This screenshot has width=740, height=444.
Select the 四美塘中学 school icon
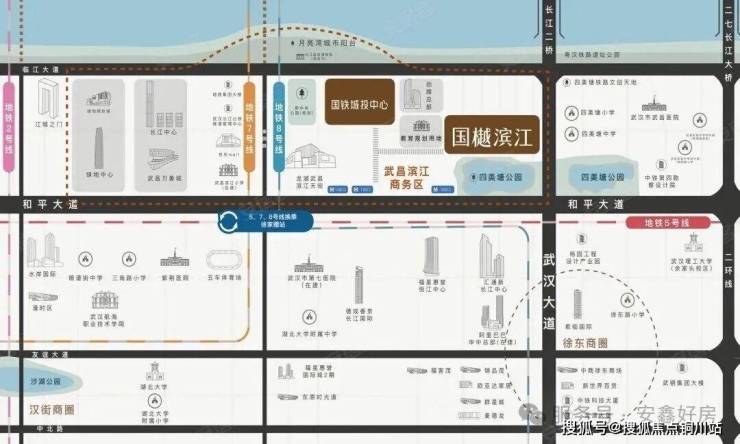tap(572, 134)
